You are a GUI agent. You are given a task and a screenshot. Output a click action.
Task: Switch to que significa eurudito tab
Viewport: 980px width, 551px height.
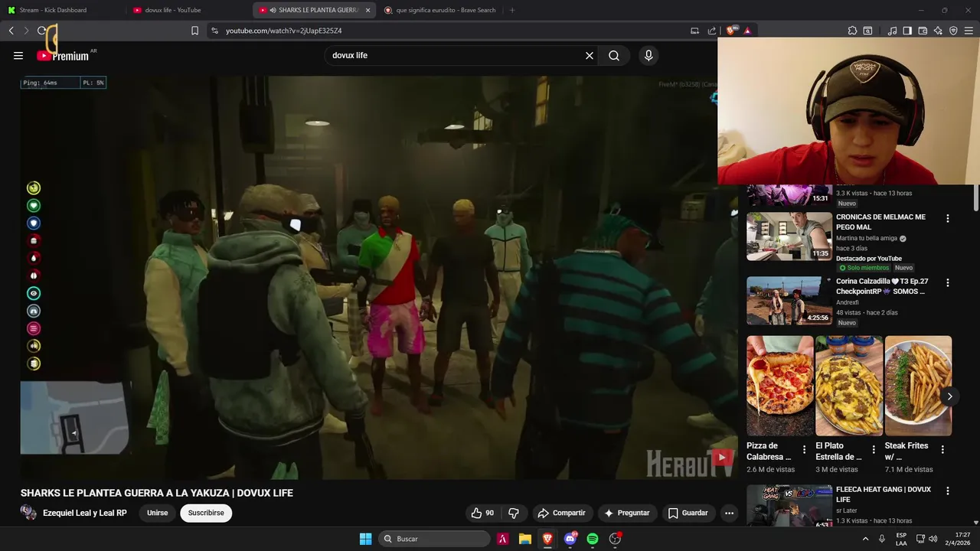click(x=439, y=10)
